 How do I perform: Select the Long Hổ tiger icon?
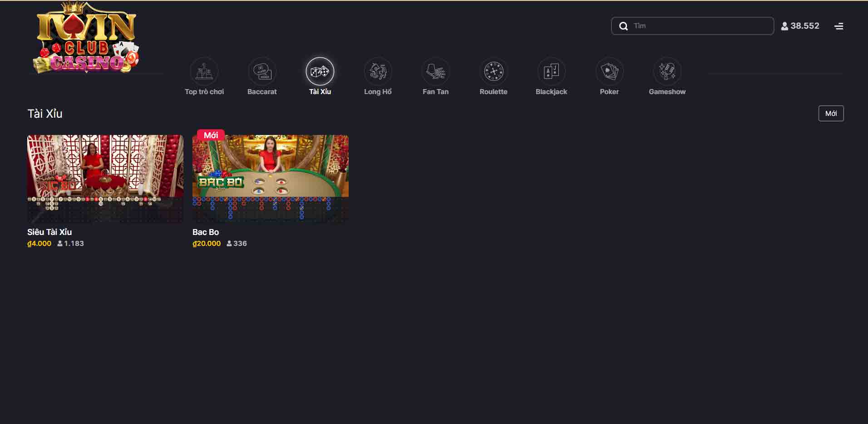378,71
